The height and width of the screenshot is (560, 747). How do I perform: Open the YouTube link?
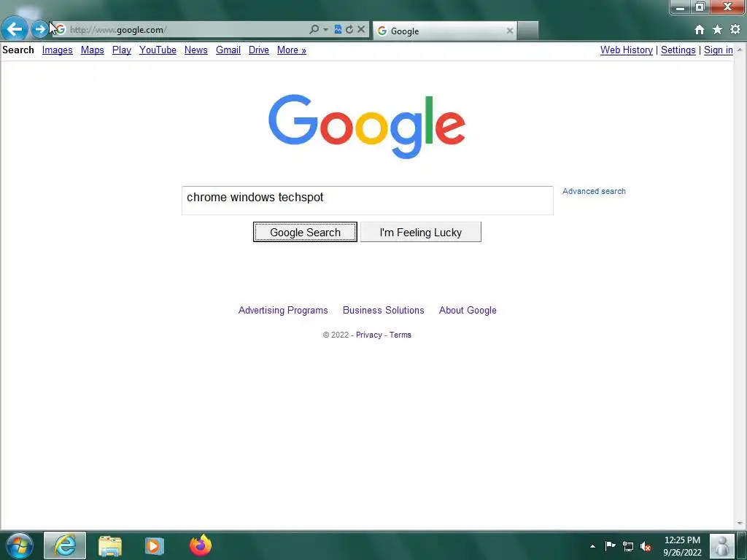point(158,50)
